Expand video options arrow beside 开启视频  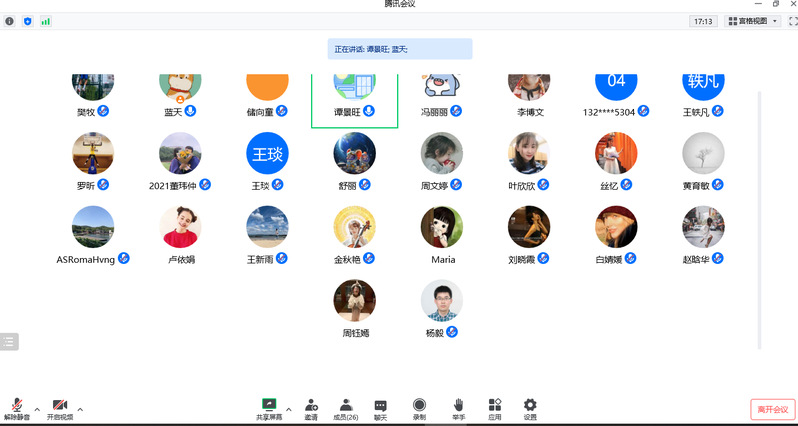tap(80, 409)
